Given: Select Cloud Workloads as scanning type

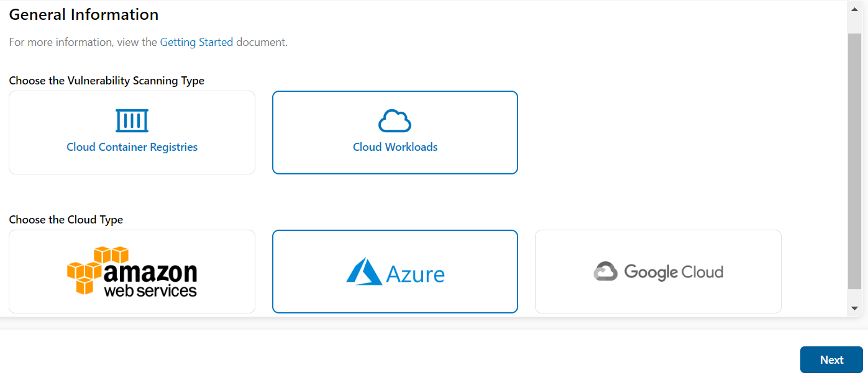Looking at the screenshot, I should pyautogui.click(x=395, y=132).
